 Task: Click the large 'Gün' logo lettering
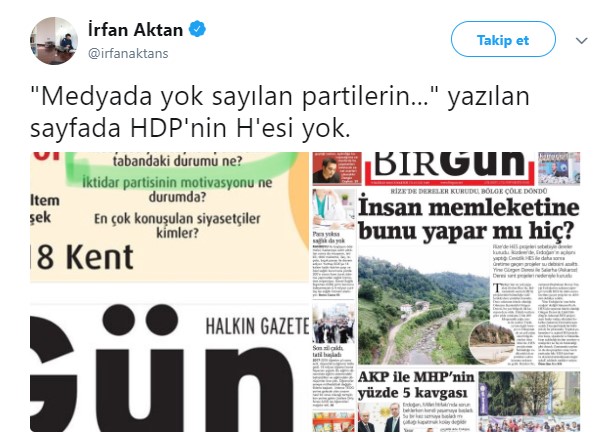click(162, 368)
